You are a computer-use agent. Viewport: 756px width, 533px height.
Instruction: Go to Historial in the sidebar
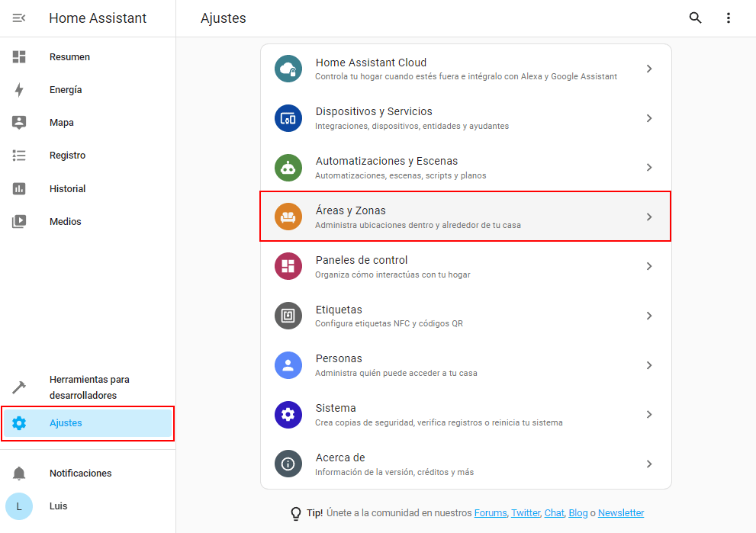(x=67, y=189)
